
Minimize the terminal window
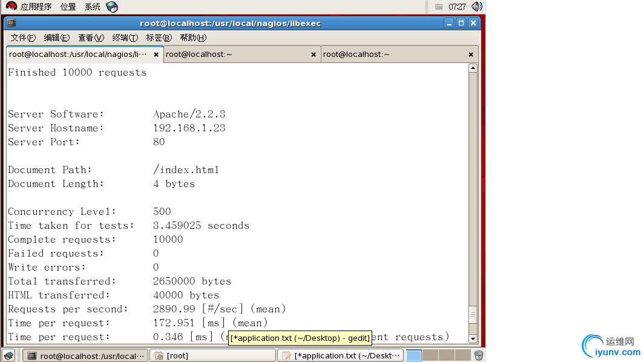point(449,23)
